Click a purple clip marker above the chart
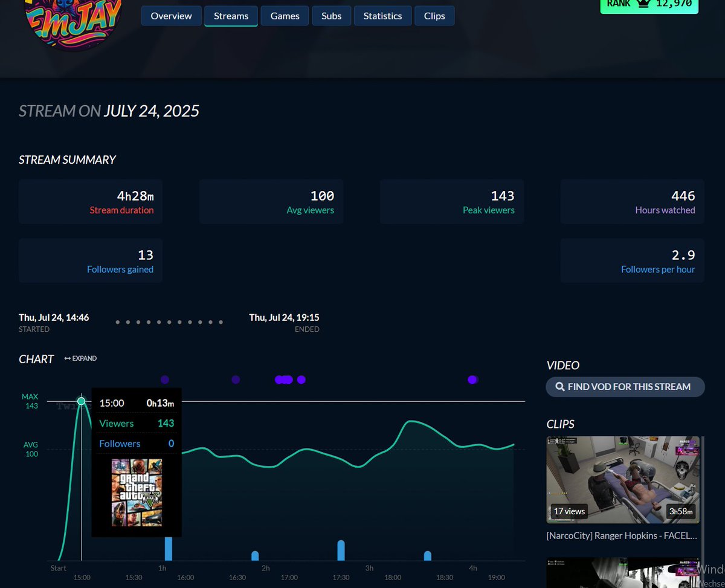The width and height of the screenshot is (725, 588). coord(165,380)
